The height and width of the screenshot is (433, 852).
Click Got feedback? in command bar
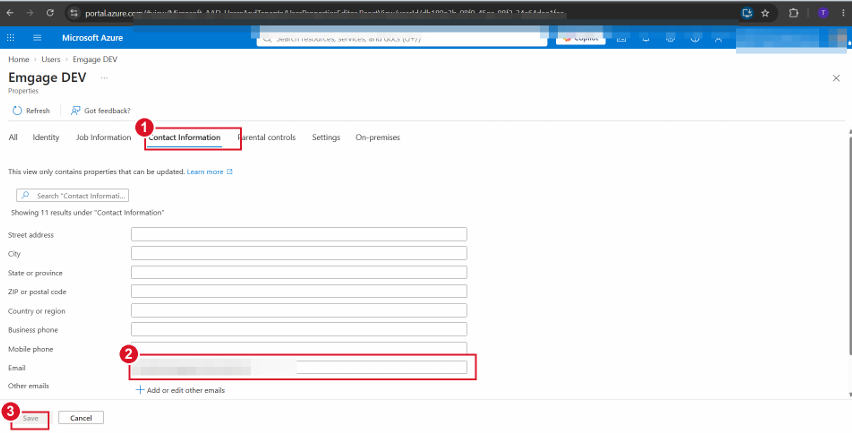pyautogui.click(x=101, y=110)
